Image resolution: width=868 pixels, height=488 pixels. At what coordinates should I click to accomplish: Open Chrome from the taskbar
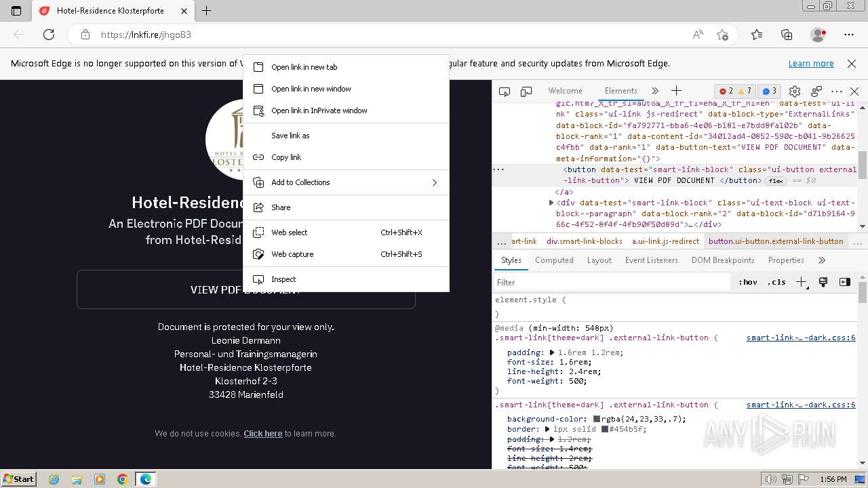pos(122,479)
